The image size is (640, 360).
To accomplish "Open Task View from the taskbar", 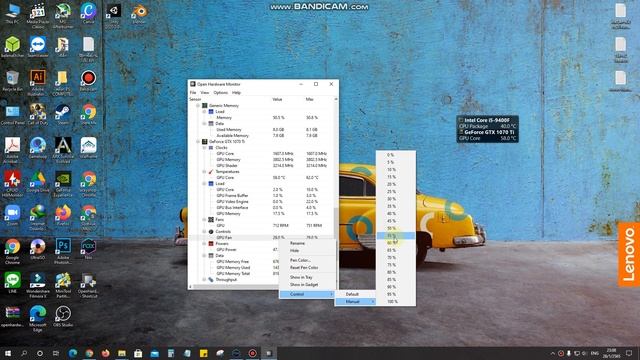I will [56, 353].
